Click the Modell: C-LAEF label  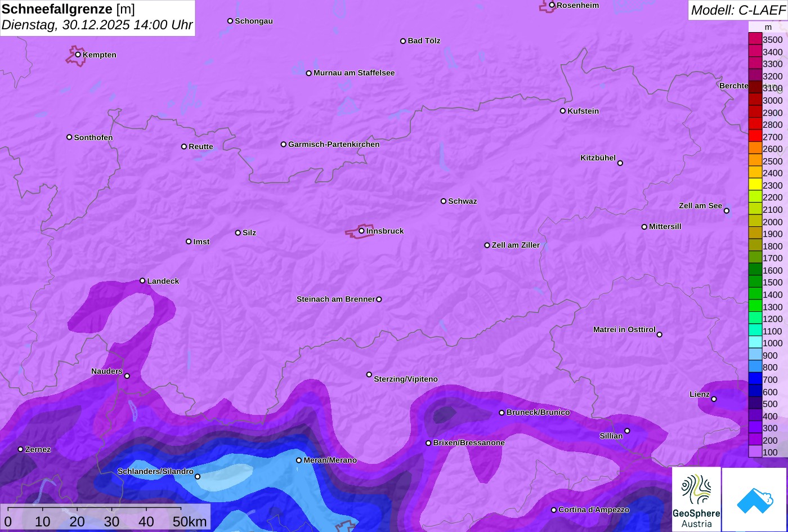[737, 10]
